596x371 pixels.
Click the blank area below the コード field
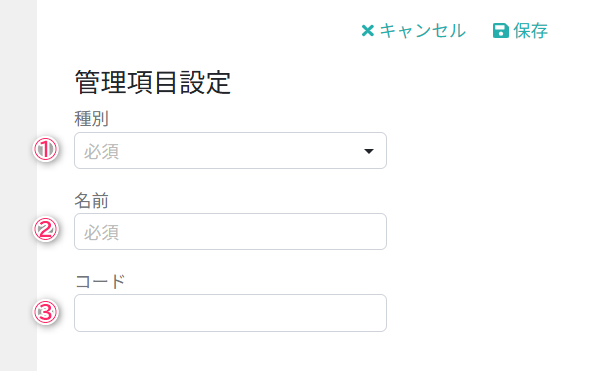[x=230, y=352]
